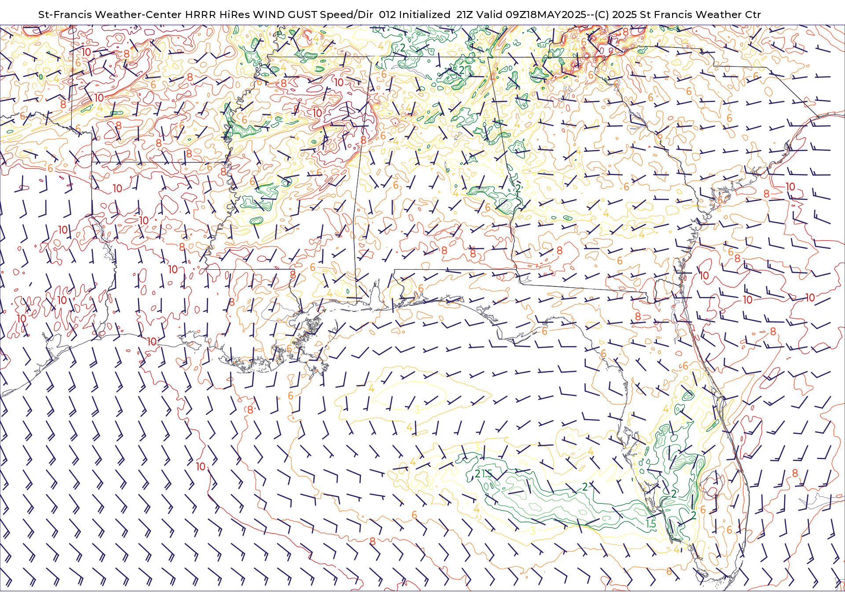Click the "St-Francis Weather-Center" title text
The image size is (845, 616).
(110, 15)
